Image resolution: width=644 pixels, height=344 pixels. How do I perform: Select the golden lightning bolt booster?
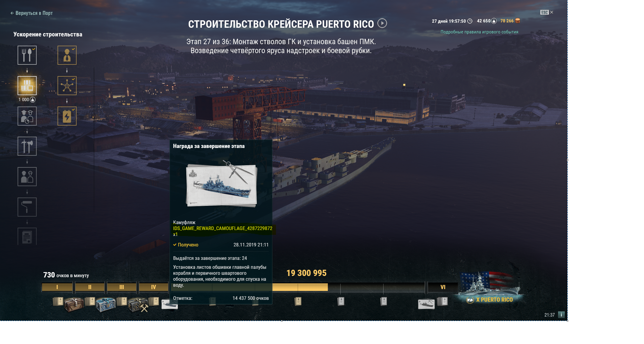click(67, 116)
